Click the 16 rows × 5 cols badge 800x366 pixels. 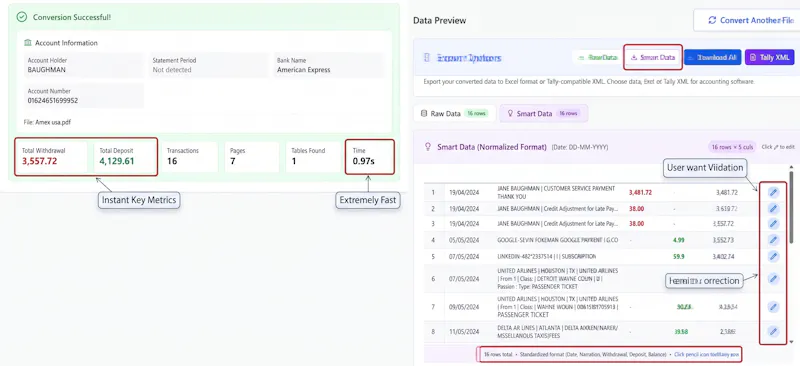pyautogui.click(x=733, y=147)
